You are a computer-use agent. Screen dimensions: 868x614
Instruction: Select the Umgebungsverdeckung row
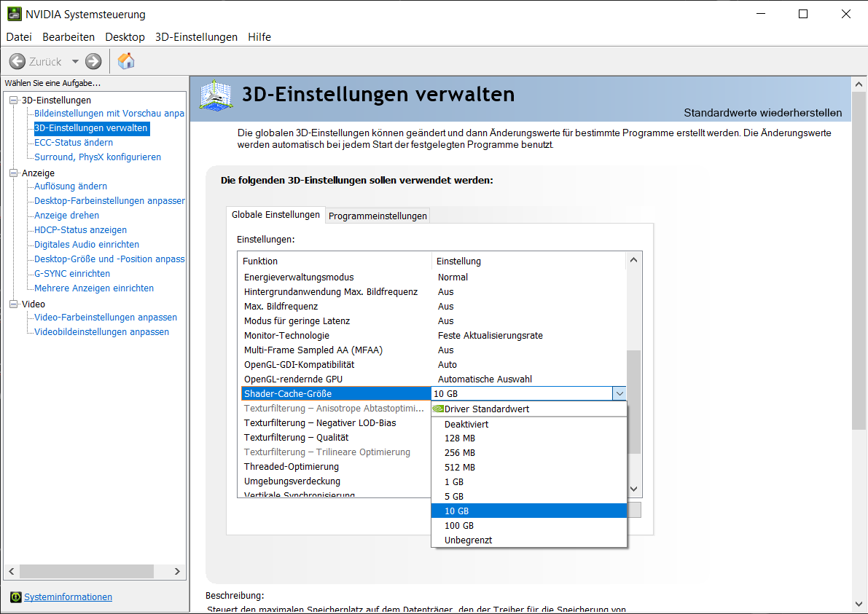336,481
